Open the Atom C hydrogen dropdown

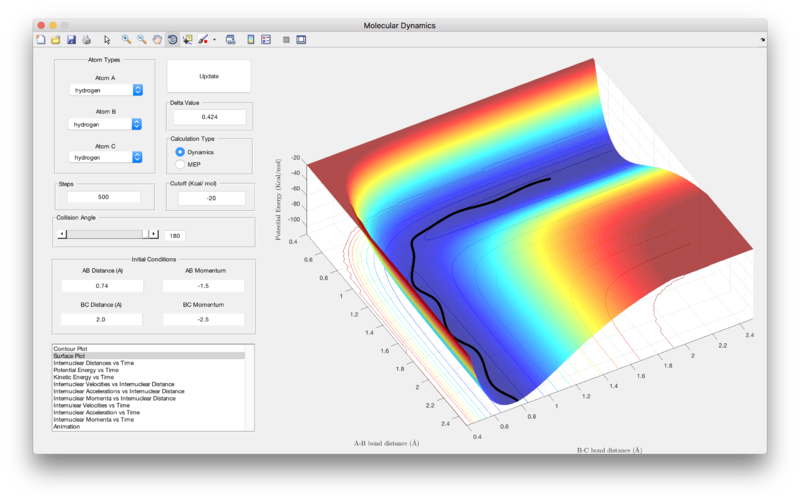[106, 157]
